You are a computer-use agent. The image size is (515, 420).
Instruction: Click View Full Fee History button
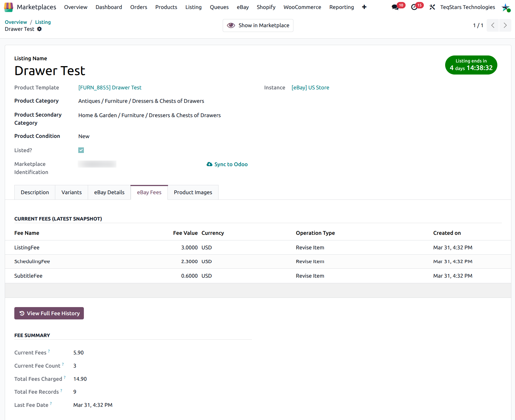[49, 313]
